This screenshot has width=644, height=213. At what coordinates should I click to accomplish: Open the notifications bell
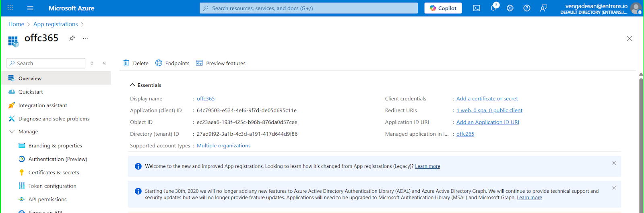[x=493, y=8]
